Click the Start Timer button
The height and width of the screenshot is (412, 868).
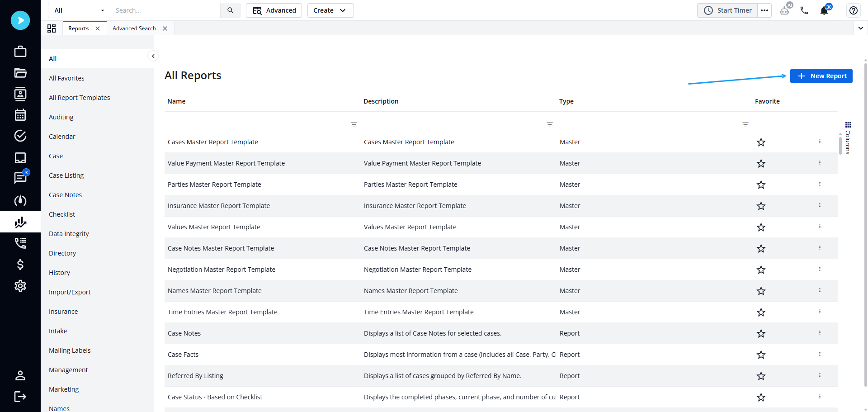[x=727, y=10]
